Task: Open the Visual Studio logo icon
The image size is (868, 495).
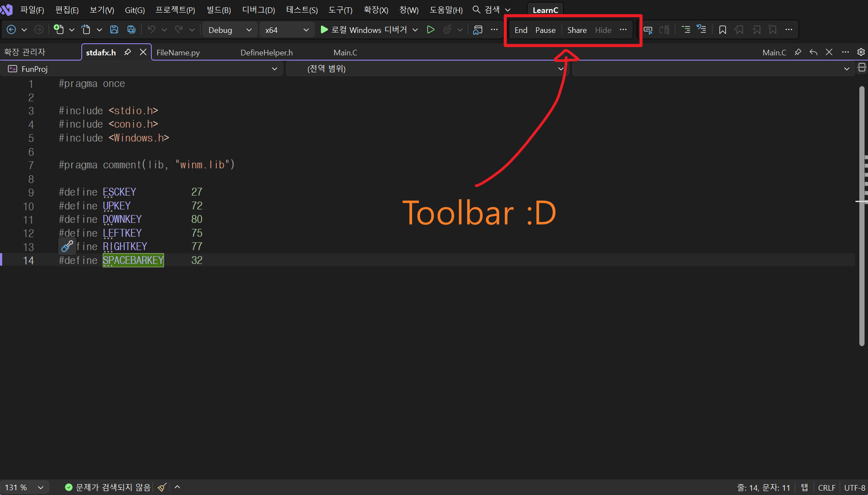Action: click(6, 10)
